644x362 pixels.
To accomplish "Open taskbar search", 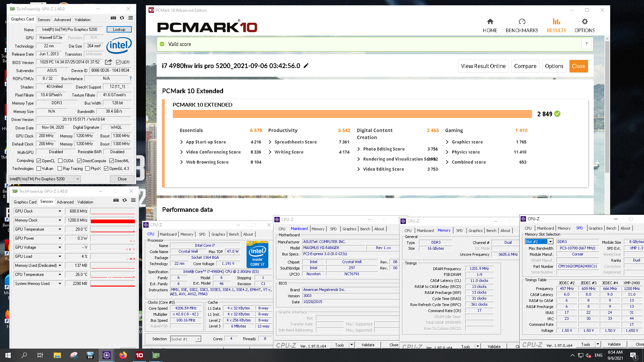I will tap(24, 355).
